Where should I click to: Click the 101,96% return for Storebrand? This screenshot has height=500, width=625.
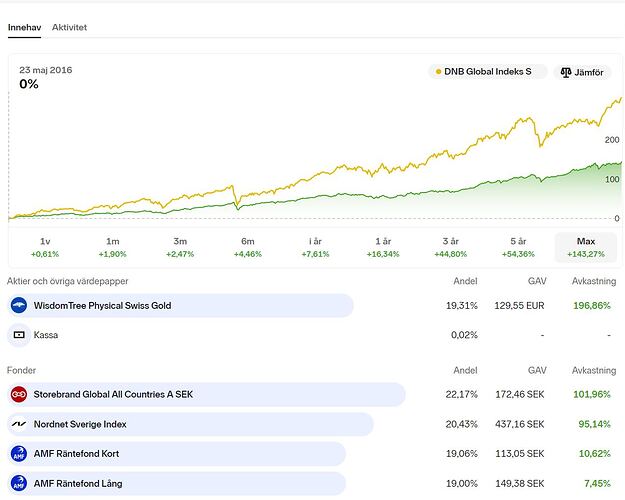point(592,395)
